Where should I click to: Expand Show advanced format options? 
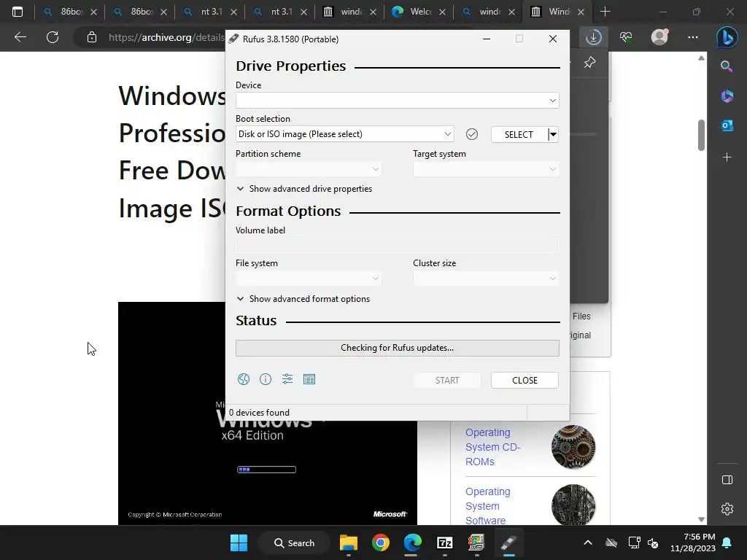(x=303, y=298)
